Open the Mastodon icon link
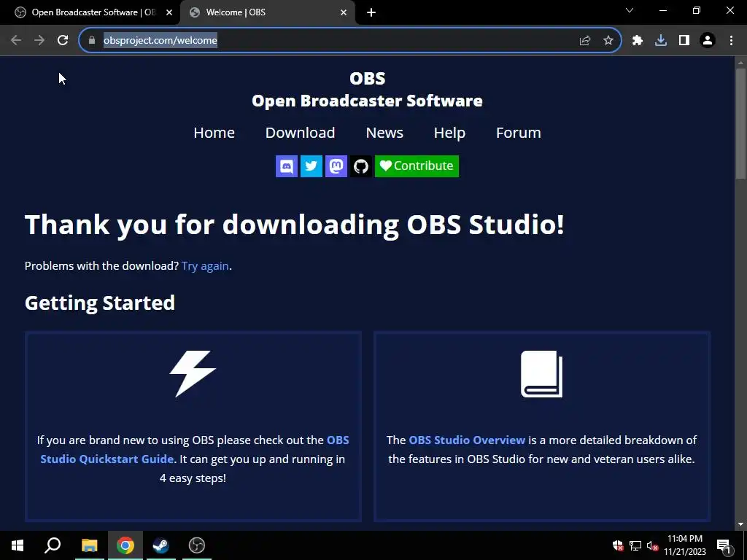The width and height of the screenshot is (747, 560). [x=336, y=166]
